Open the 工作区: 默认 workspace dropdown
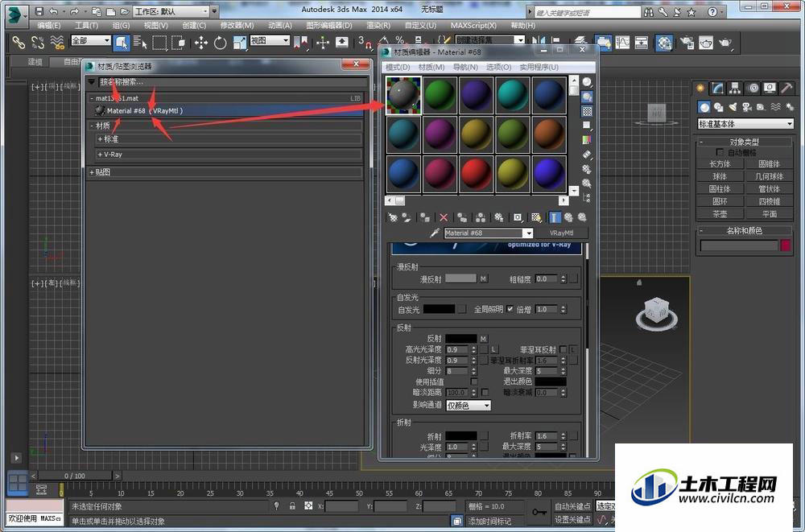 point(171,10)
